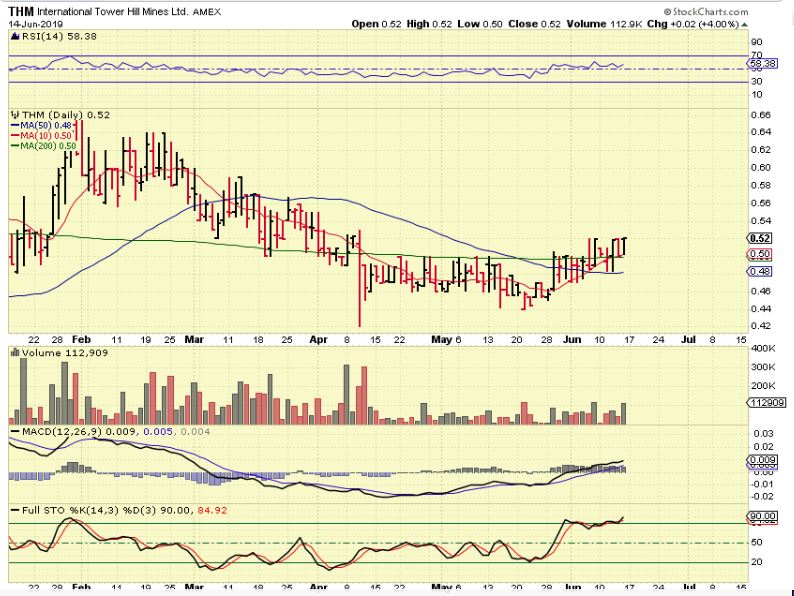
Task: Click the Jul label on main chart date axis
Action: pyautogui.click(x=688, y=340)
